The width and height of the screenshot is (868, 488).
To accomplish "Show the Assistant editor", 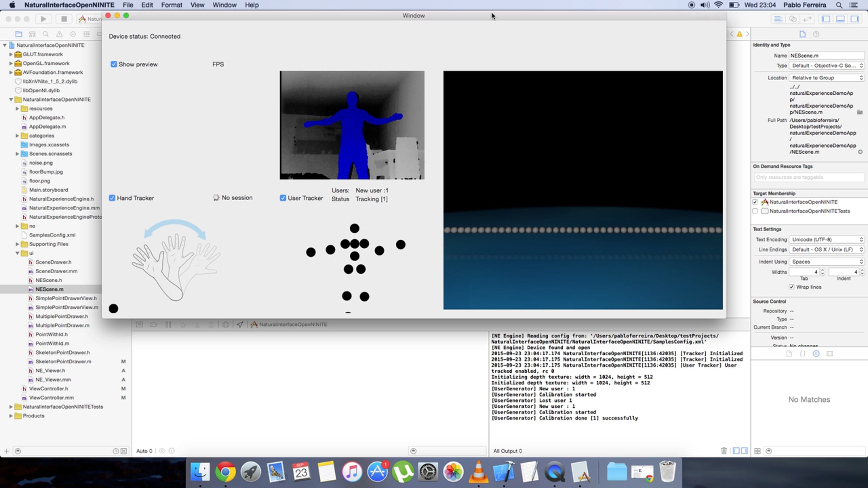I will point(793,19).
